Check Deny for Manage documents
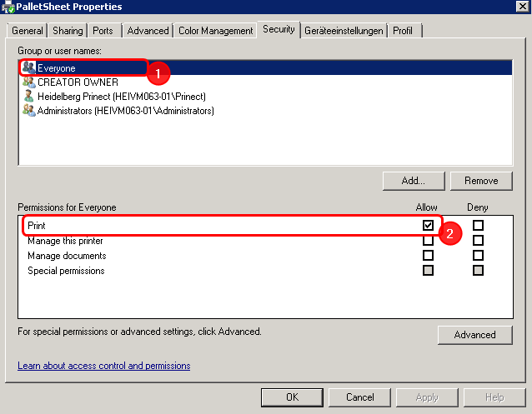532x414 pixels. (478, 256)
